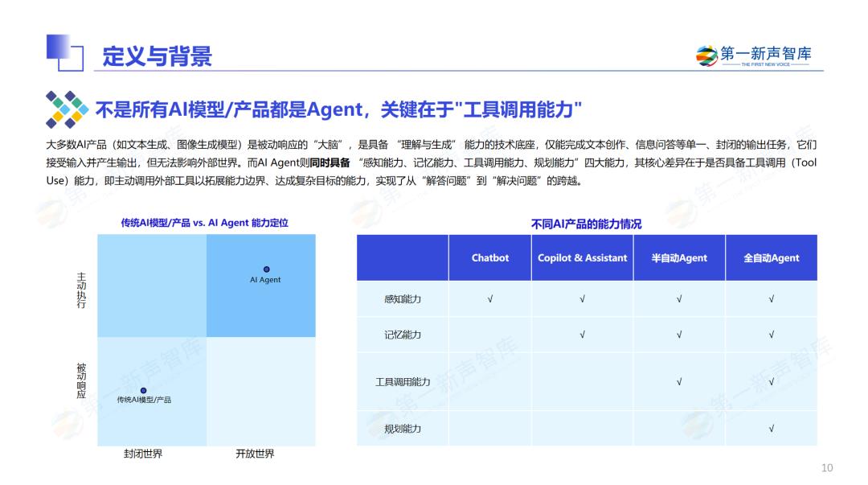
Task: Click the dark blue empty header cell of the table
Action: (401, 258)
